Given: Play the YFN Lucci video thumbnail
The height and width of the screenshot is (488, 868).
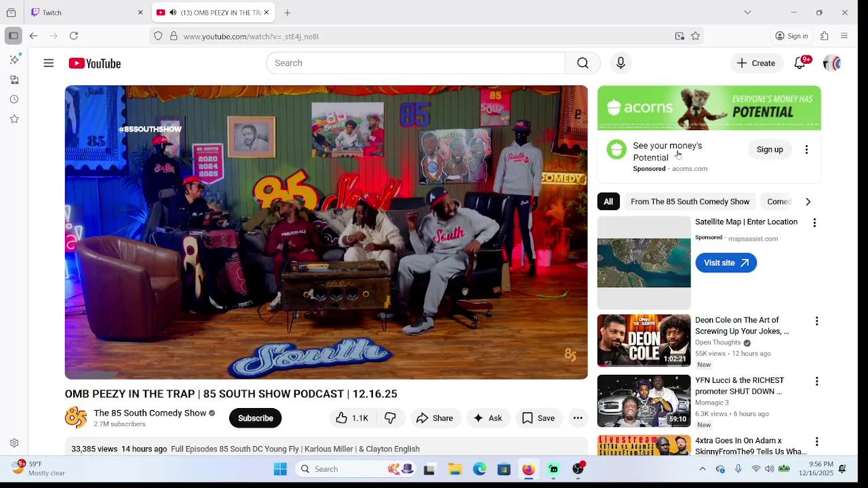Looking at the screenshot, I should coord(644,401).
